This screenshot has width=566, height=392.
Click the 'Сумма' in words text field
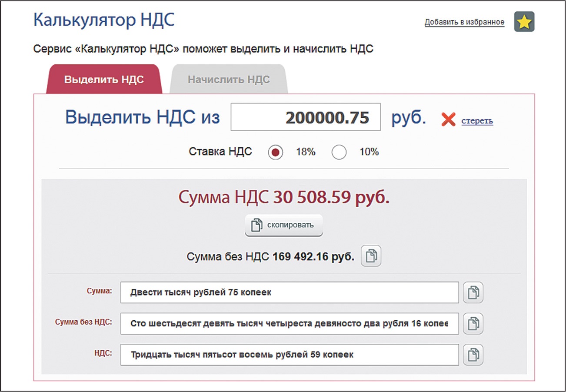pyautogui.click(x=290, y=292)
